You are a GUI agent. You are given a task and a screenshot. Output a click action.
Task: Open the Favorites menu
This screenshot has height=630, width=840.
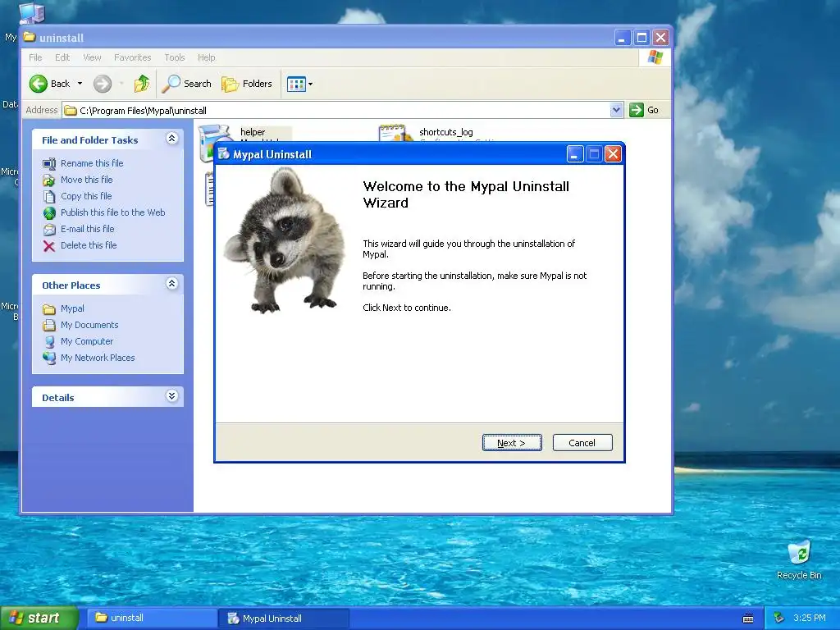tap(132, 57)
